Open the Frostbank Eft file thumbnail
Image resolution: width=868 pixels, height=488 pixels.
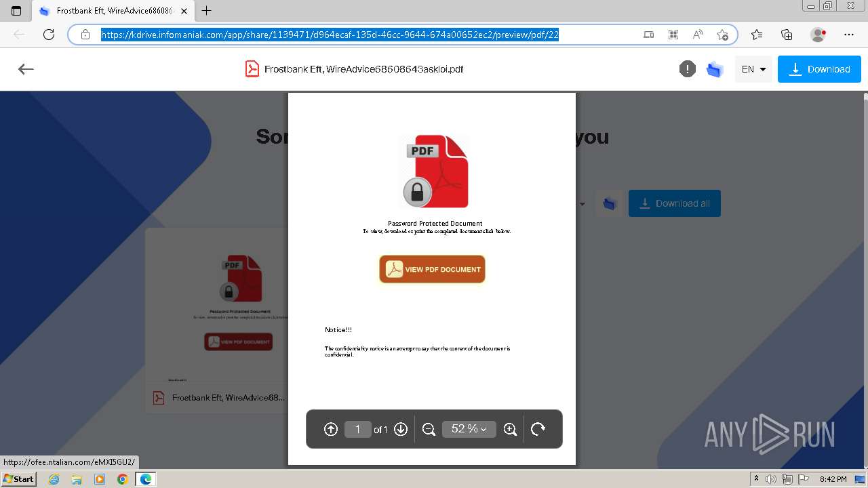[216, 305]
